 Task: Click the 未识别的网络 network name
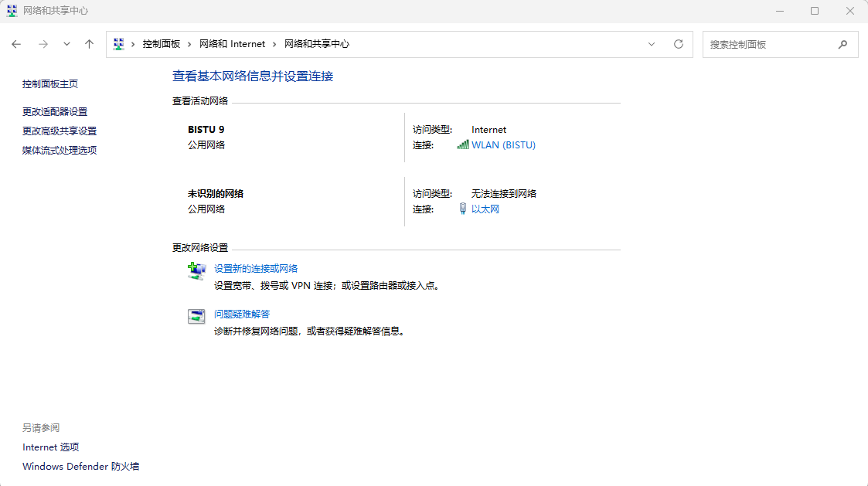click(216, 194)
